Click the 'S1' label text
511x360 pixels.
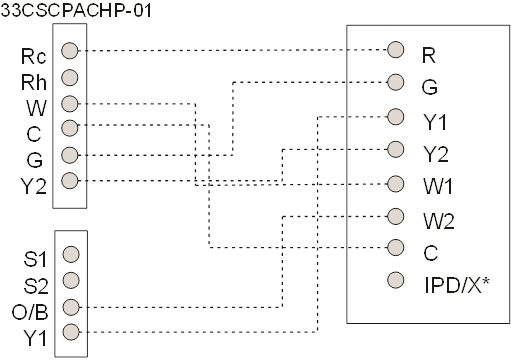click(x=36, y=259)
